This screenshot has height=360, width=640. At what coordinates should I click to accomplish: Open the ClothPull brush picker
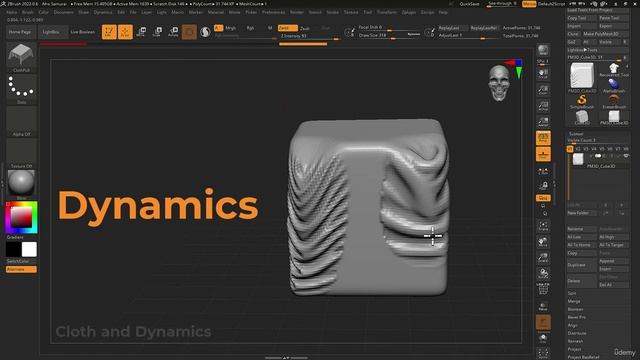coord(21,56)
